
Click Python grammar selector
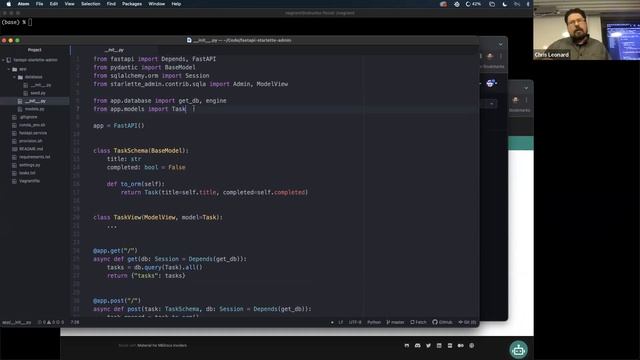pyautogui.click(x=374, y=322)
